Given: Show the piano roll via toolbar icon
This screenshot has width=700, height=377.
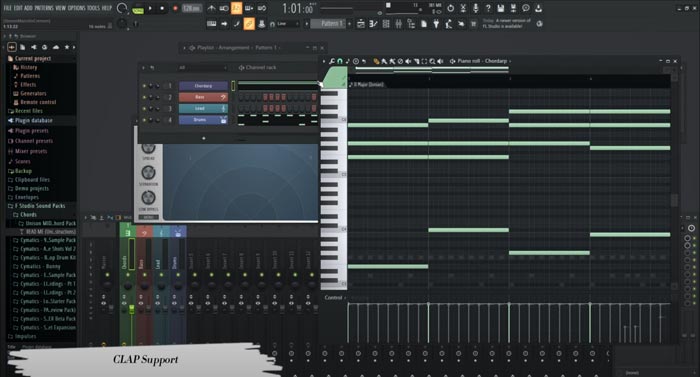Looking at the screenshot, I should (x=373, y=24).
